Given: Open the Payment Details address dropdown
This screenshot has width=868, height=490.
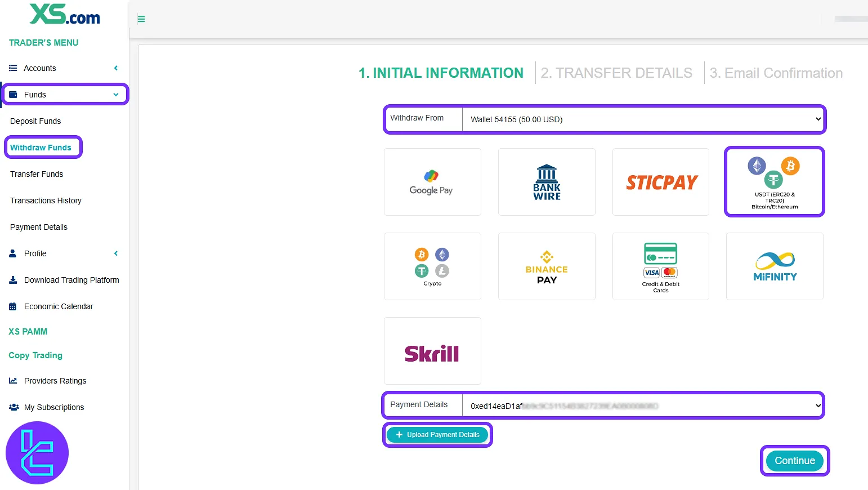Looking at the screenshot, I should (x=643, y=406).
